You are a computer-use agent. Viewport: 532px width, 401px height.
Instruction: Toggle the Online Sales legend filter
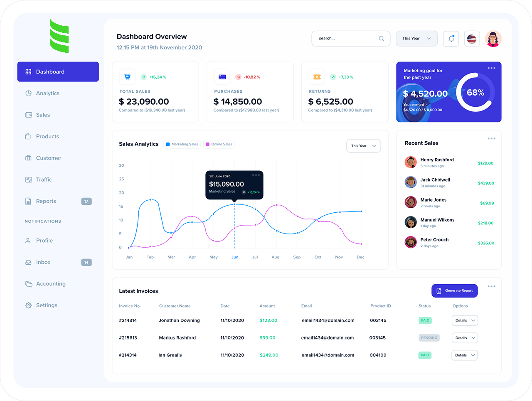pos(219,144)
